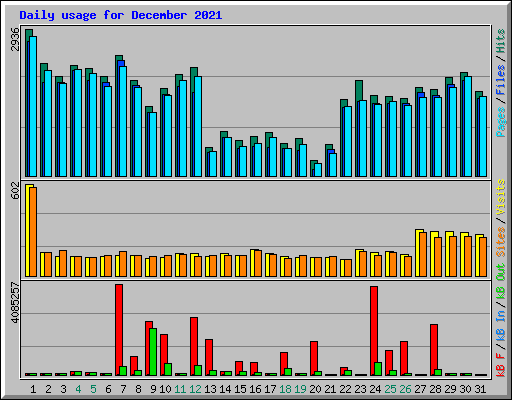Viewport: 512px width, 400px height.
Task: Click the 4085257 kB axis value
Action: pyautogui.click(x=15, y=302)
